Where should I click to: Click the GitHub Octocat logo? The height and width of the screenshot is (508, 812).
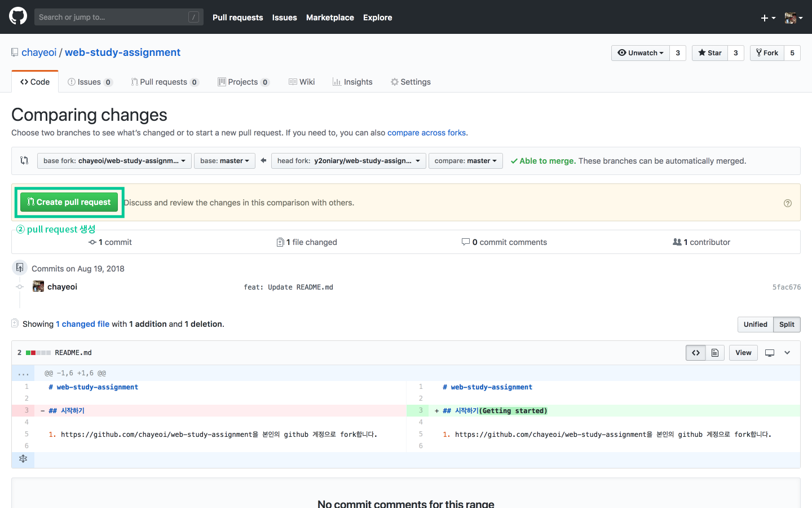[x=18, y=16]
